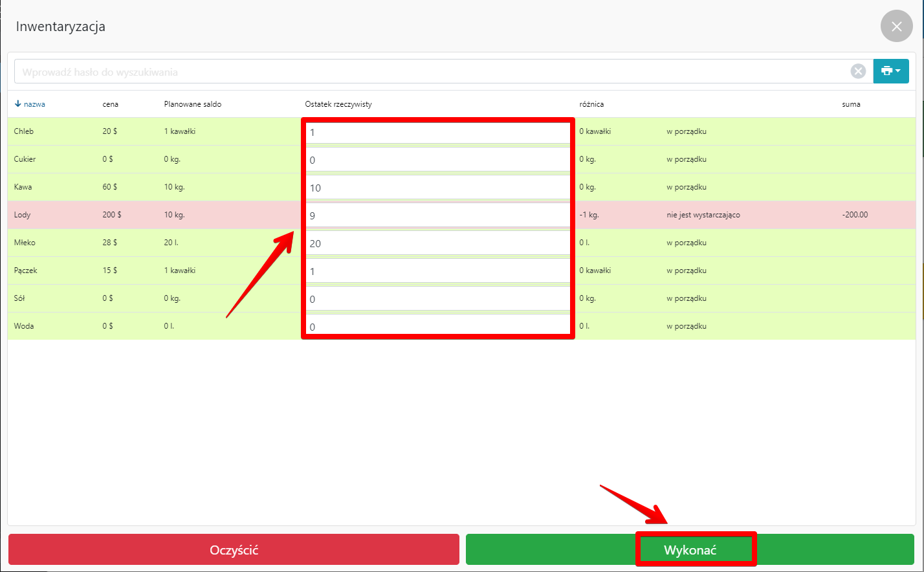
Task: Edit actual quantity for Chleb
Action: 437,133
